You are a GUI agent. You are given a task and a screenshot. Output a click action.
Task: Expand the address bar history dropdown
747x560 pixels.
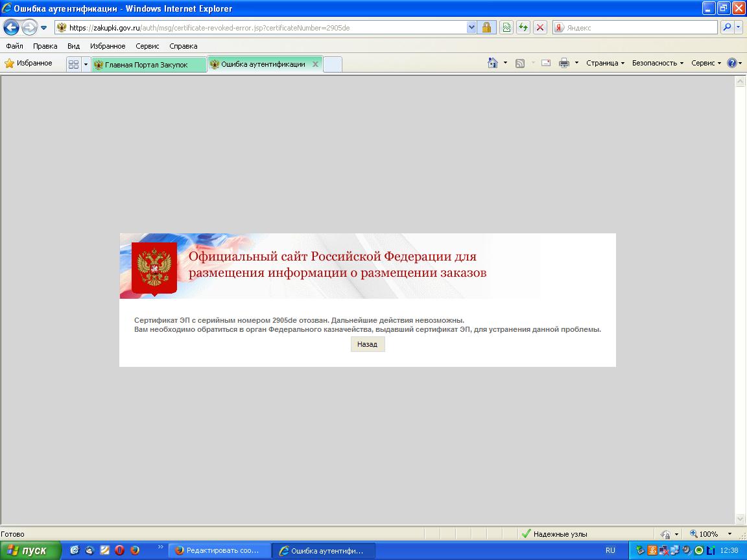471,27
